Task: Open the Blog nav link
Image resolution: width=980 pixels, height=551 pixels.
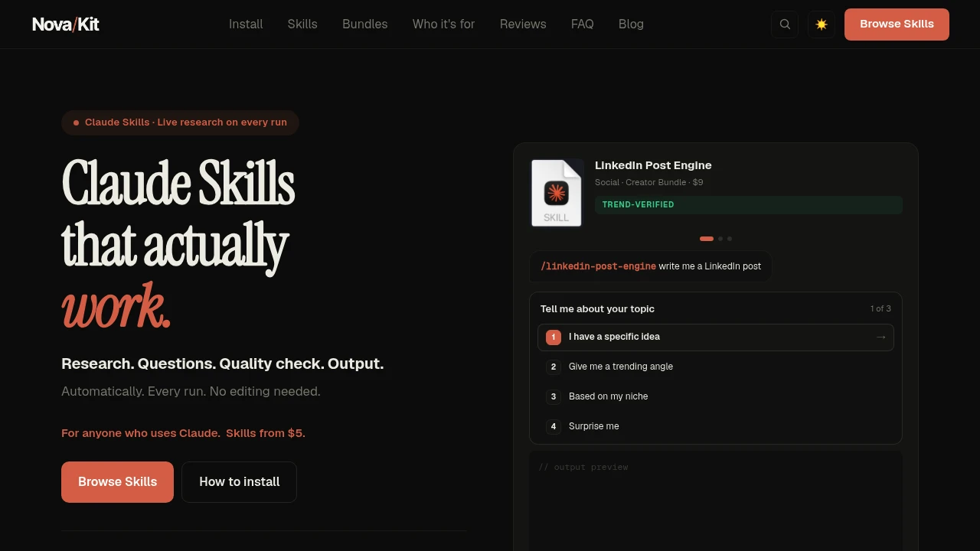Action: pos(631,24)
